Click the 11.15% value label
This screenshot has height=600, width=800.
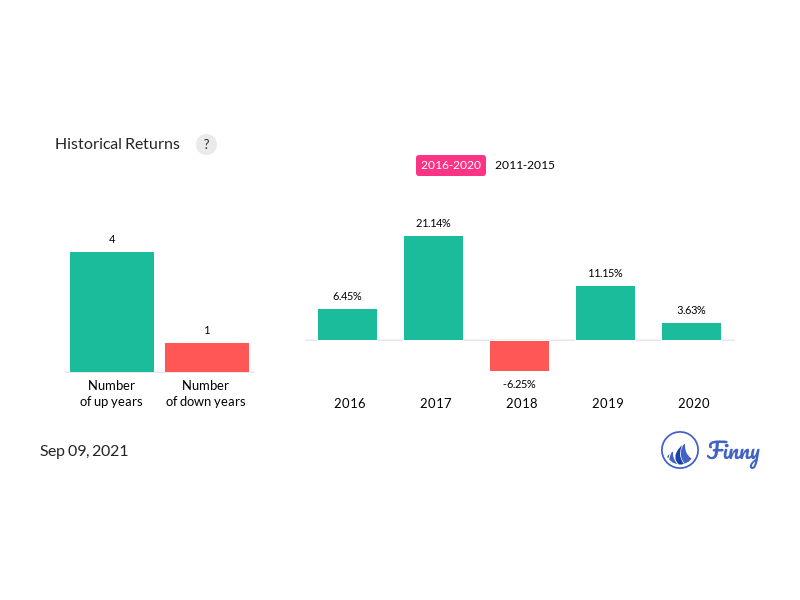click(605, 273)
